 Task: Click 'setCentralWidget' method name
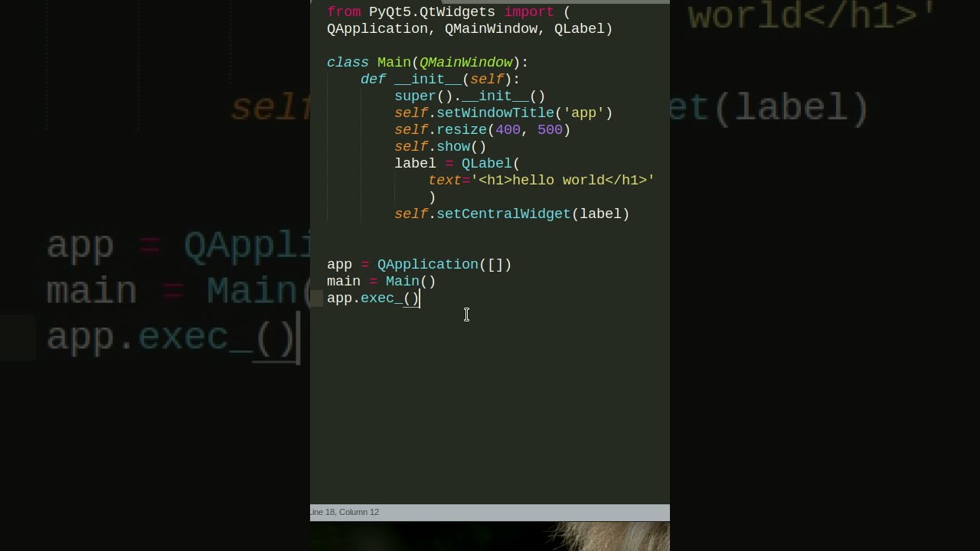coord(504,214)
